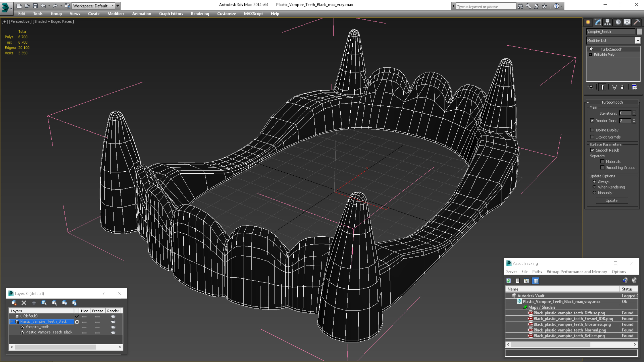Viewport: 644px width, 362px height.
Task: Toggle TurboSmooth modifier lightbulb on/off
Action: tap(591, 49)
